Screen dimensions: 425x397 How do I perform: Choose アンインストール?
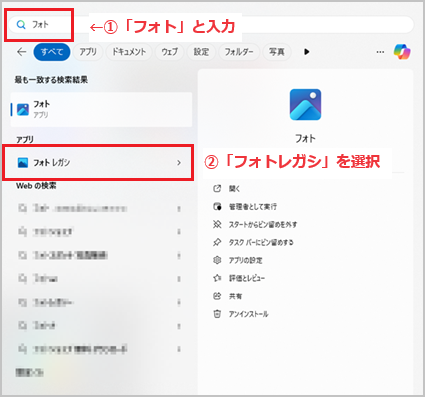pos(248,314)
